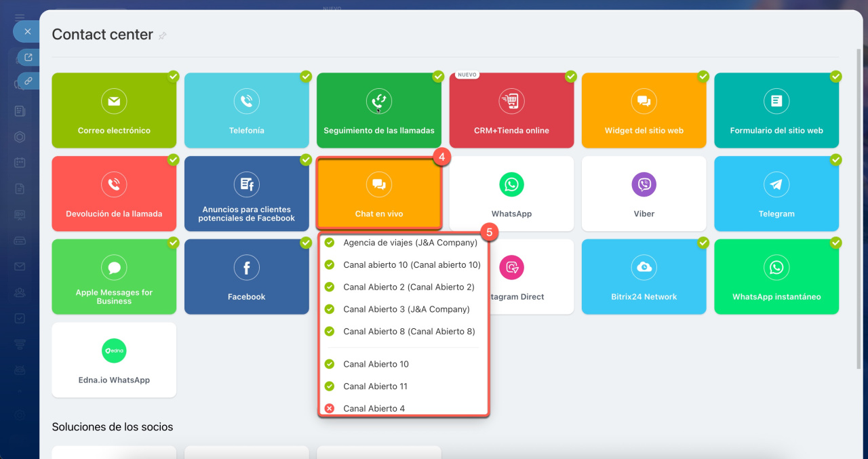Click the Viber purple icon tile
Screen dimensions: 868x459
(644, 193)
